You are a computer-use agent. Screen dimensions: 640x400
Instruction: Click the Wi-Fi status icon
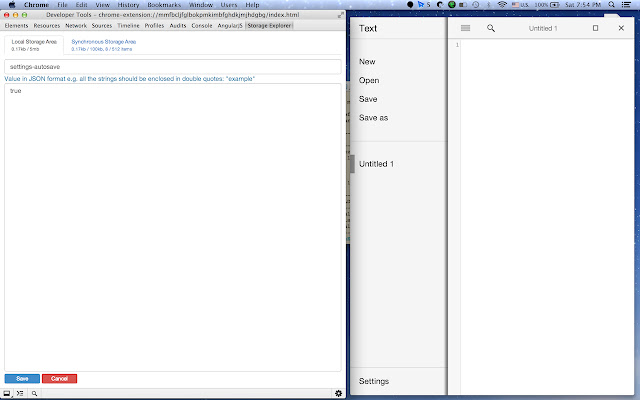tap(502, 4)
